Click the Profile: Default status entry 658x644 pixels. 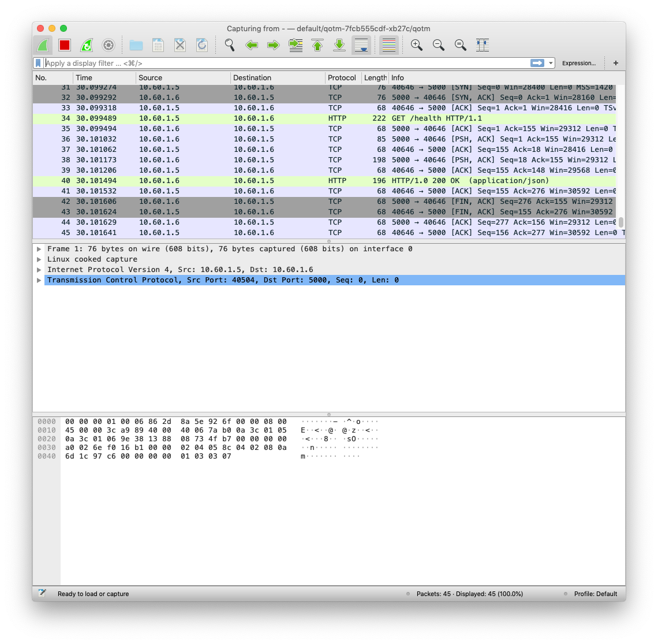[596, 594]
